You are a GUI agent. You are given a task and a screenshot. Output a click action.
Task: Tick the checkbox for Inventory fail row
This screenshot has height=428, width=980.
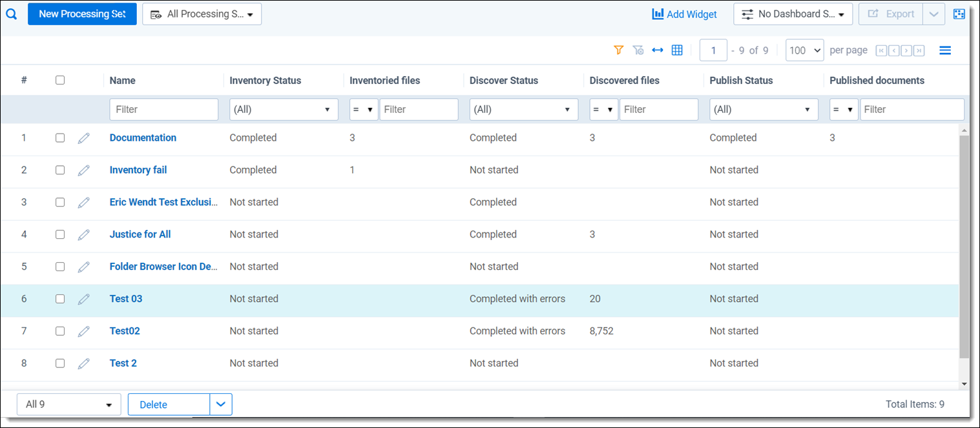[x=60, y=170]
